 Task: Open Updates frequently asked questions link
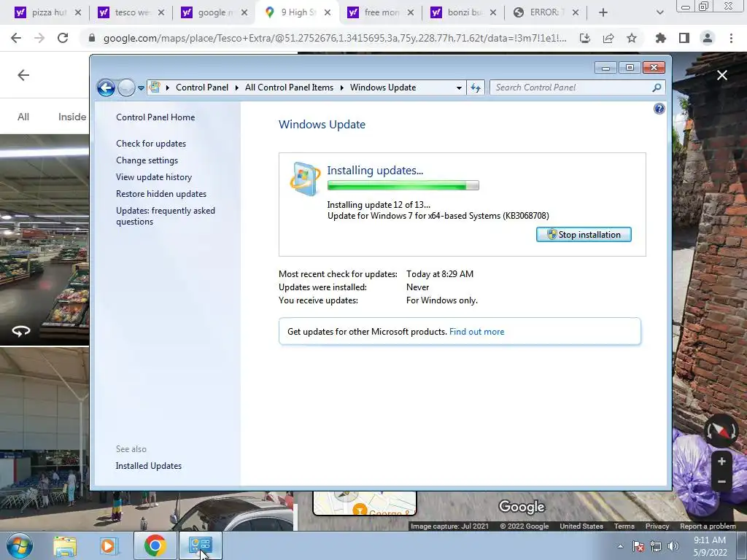[x=166, y=216]
